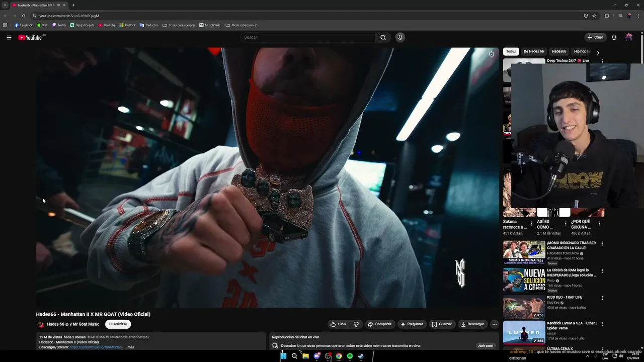Screen dimensions: 644x362
Task: Open the YouTube hamburger guide menu
Action: point(9,37)
